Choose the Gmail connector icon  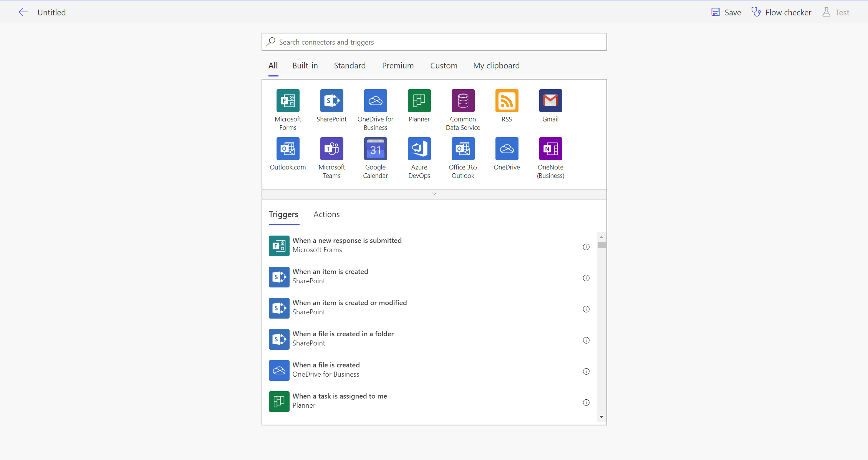(550, 101)
